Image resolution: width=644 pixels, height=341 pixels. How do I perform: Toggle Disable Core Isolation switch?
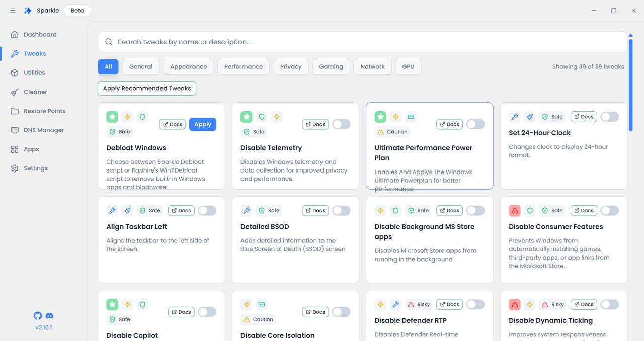[341, 312]
